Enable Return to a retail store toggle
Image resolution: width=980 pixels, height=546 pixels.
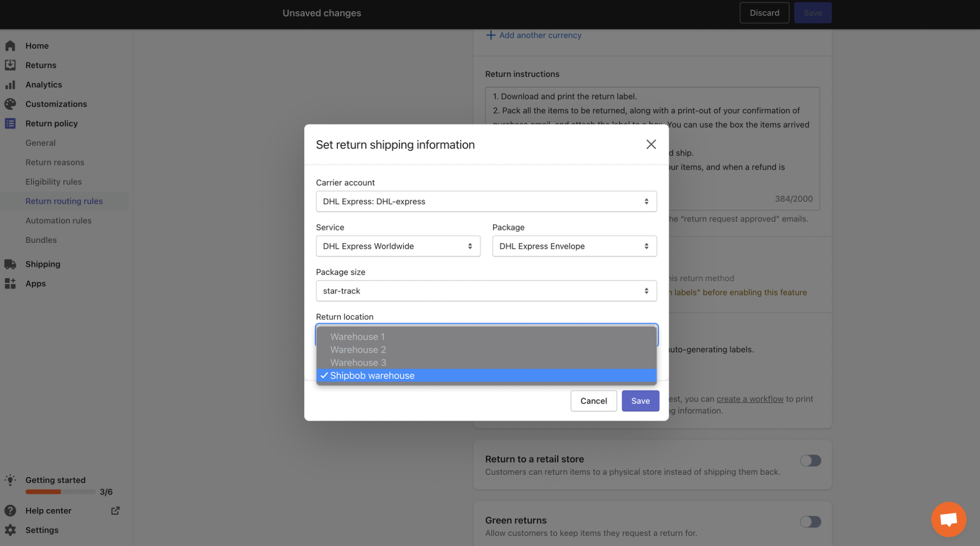point(810,460)
